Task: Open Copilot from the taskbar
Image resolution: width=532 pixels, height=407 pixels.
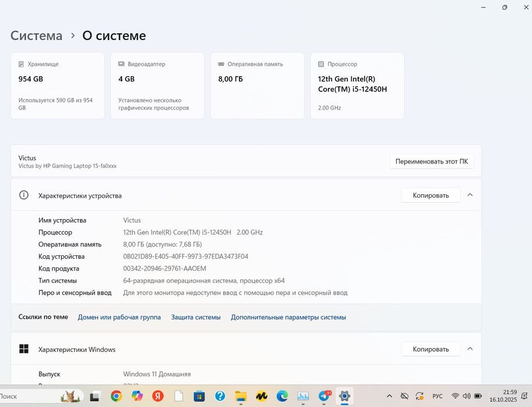Action: [137, 396]
